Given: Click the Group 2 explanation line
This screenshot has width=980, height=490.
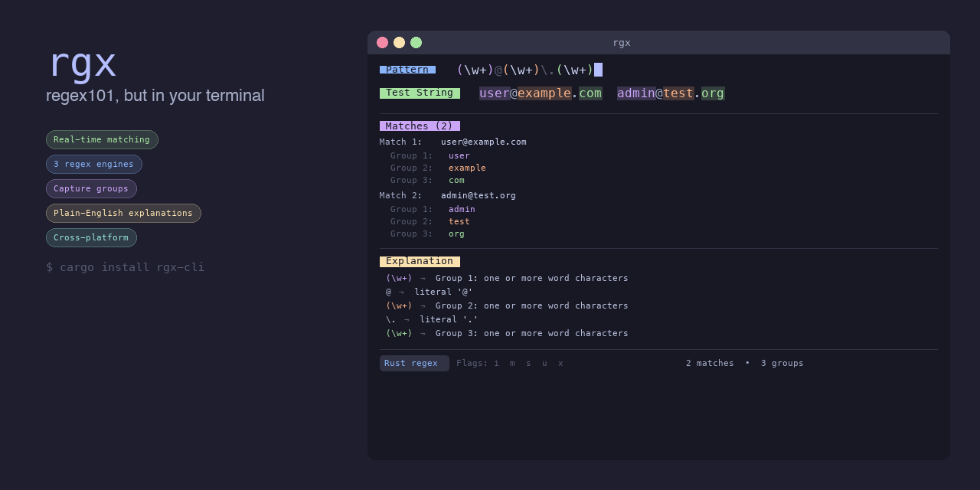Looking at the screenshot, I should pyautogui.click(x=507, y=305).
